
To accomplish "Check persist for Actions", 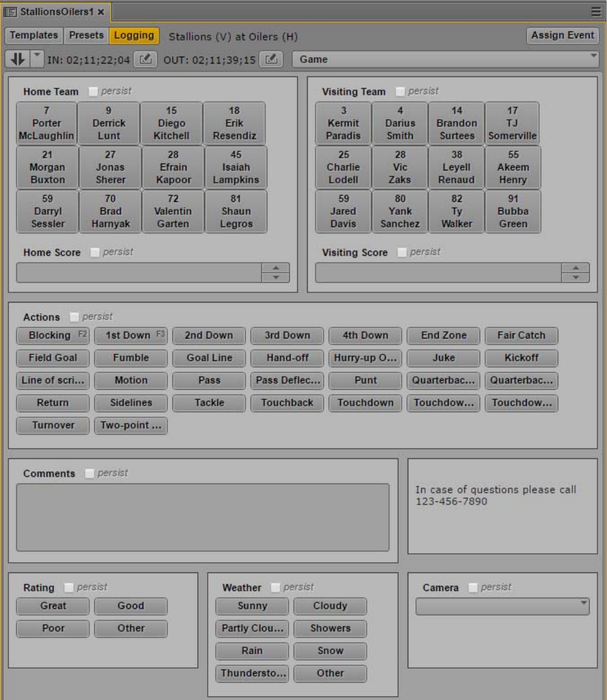I will tap(74, 317).
